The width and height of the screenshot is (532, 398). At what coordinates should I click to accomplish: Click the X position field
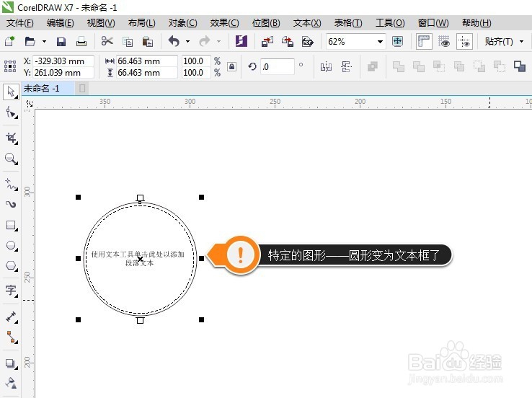click(x=63, y=61)
